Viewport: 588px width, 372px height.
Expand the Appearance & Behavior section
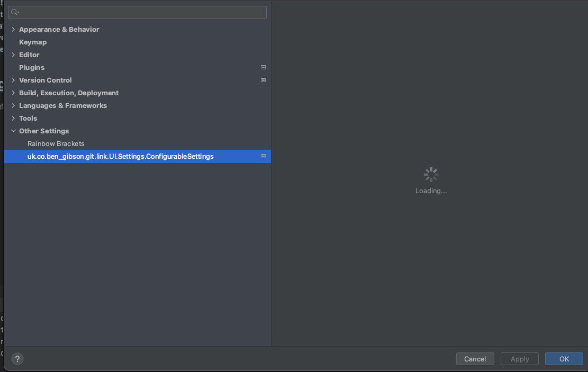(x=13, y=29)
